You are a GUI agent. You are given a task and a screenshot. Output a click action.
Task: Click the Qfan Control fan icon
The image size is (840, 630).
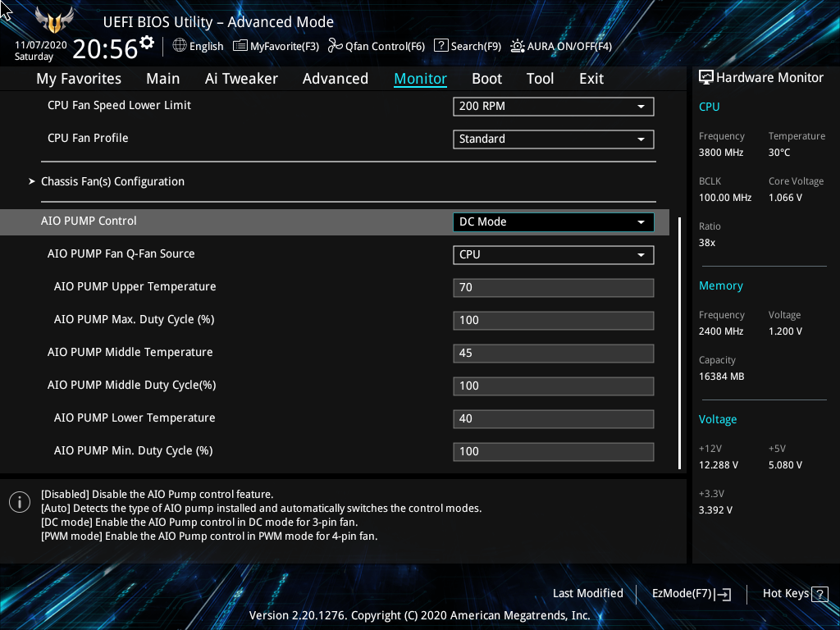[336, 46]
